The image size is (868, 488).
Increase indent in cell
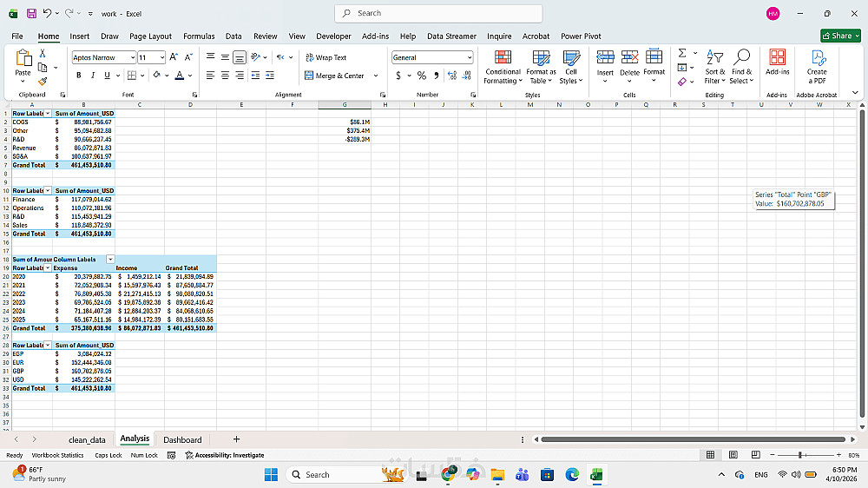[x=270, y=76]
